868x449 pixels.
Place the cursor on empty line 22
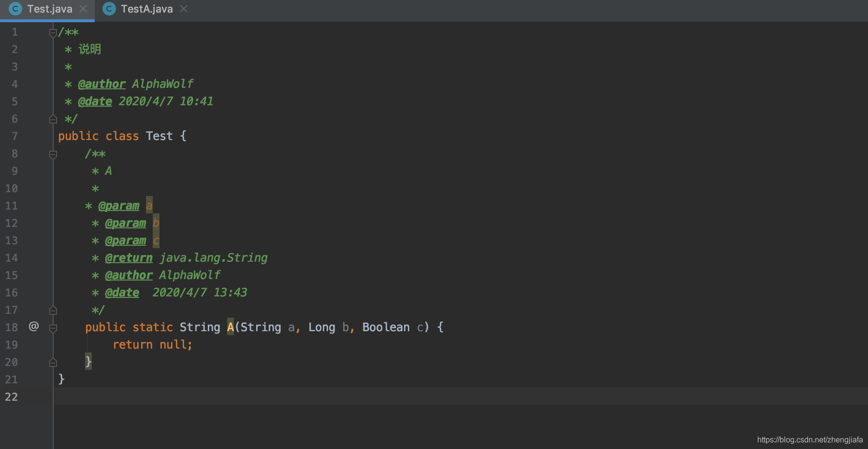click(460, 397)
